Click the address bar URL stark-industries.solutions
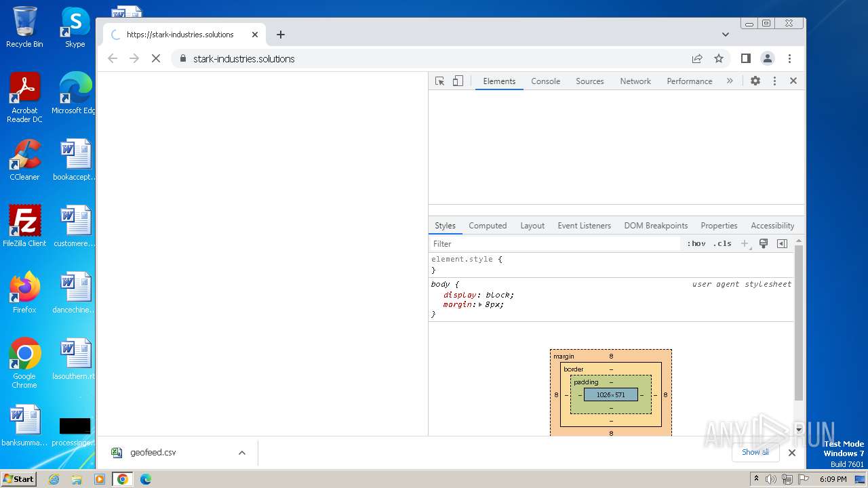This screenshot has height=488, width=868. (x=244, y=59)
